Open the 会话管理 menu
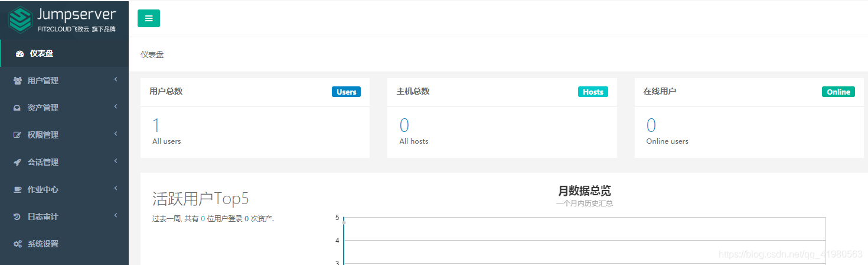This screenshot has width=868, height=265. coord(64,162)
